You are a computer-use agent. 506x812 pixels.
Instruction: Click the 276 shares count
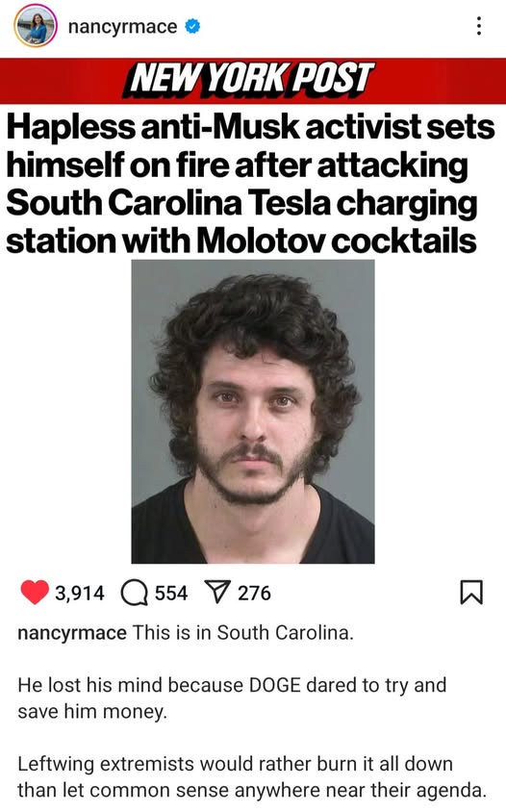[254, 593]
